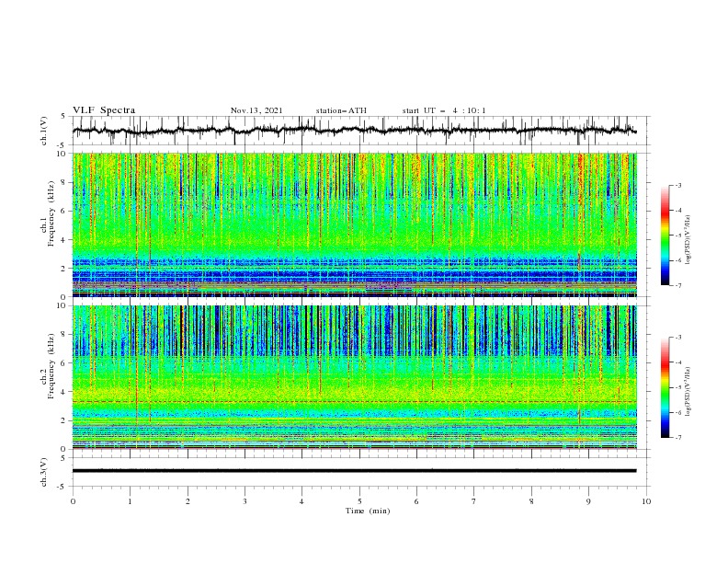The width and height of the screenshot is (728, 563).
Task: Click the ch.2 "Frequency (kHz)" axis label
Action: coord(51,366)
